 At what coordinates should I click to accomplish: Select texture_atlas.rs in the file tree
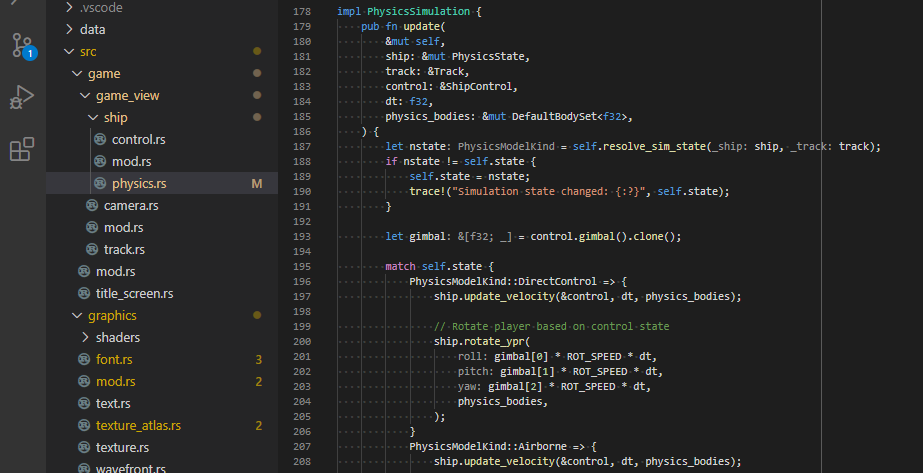click(x=138, y=425)
